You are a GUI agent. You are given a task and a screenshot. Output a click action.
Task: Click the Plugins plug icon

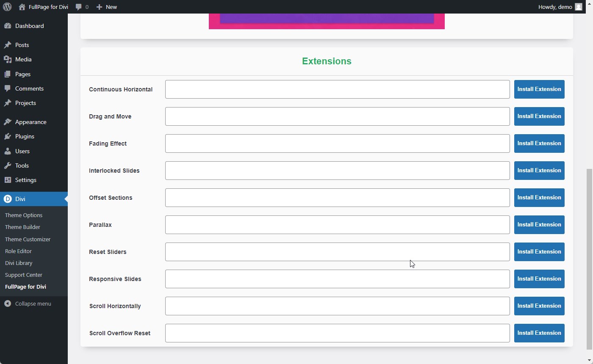(8, 136)
